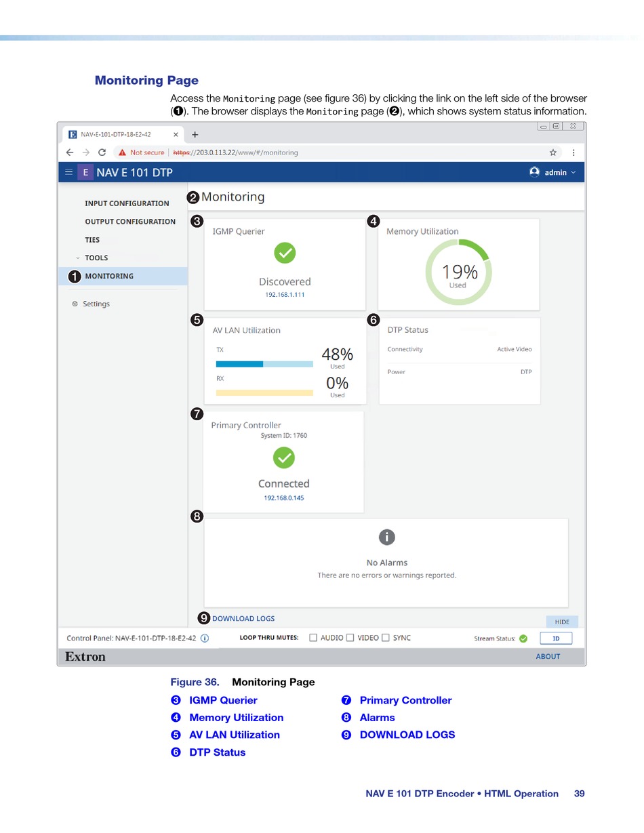Open a new browser tab
This screenshot has height=833, width=644.
[x=195, y=134]
